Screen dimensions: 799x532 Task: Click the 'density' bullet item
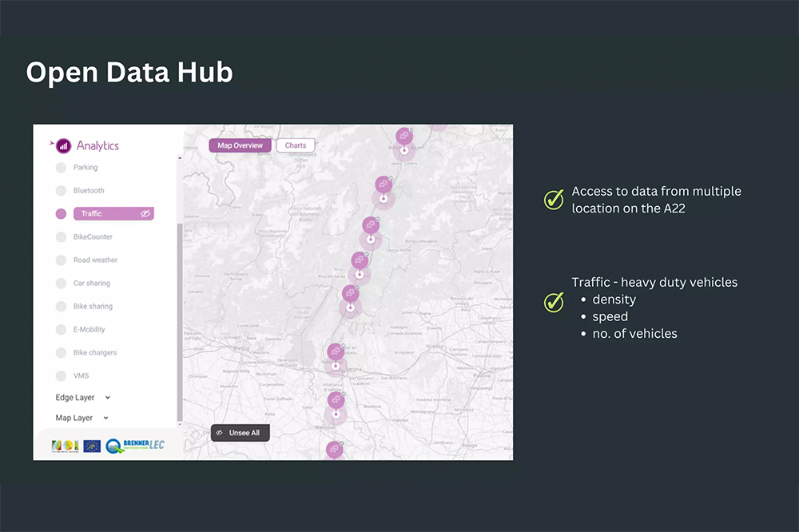click(614, 300)
